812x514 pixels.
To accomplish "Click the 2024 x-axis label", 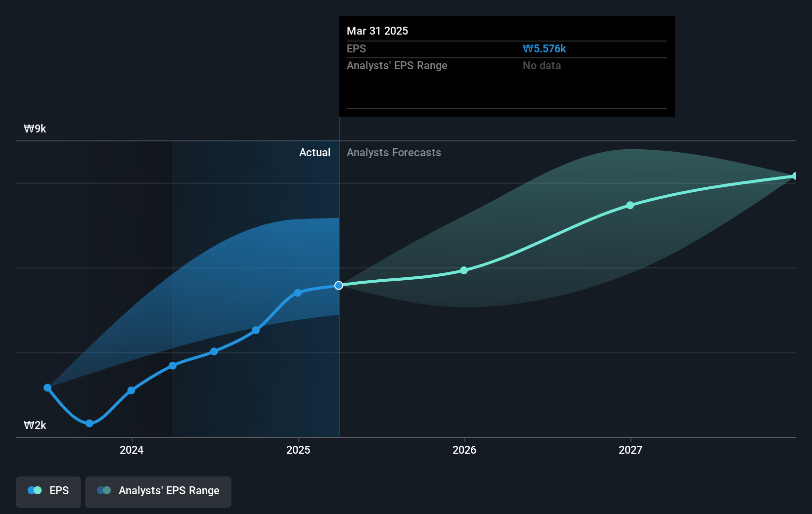I will 132,450.
